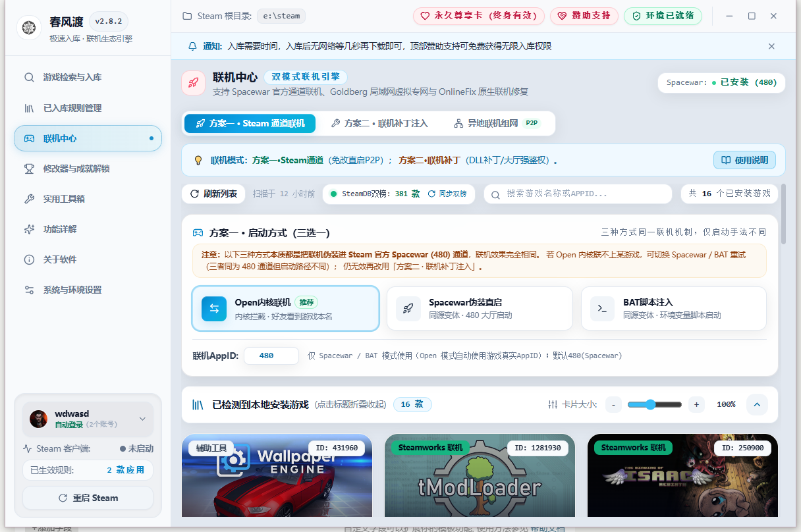Open 游戏检索与入库 in the sidebar
The image size is (801, 532).
88,77
